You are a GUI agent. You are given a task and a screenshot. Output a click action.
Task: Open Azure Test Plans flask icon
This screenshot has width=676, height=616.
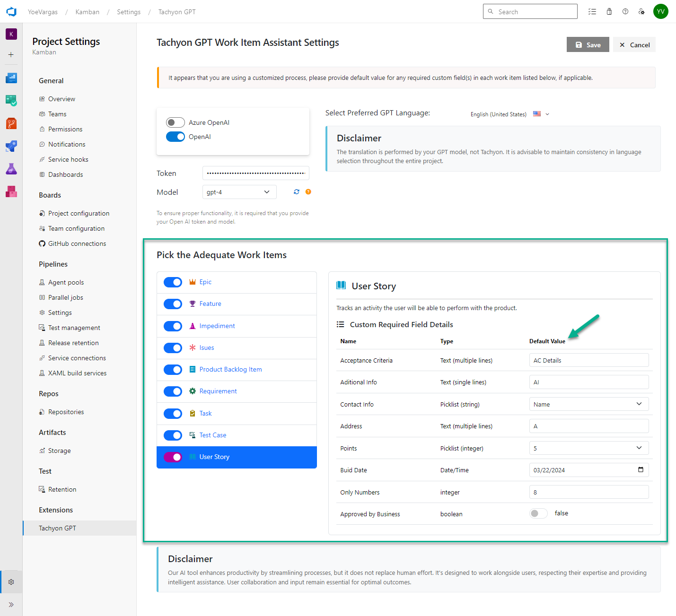coord(11,169)
